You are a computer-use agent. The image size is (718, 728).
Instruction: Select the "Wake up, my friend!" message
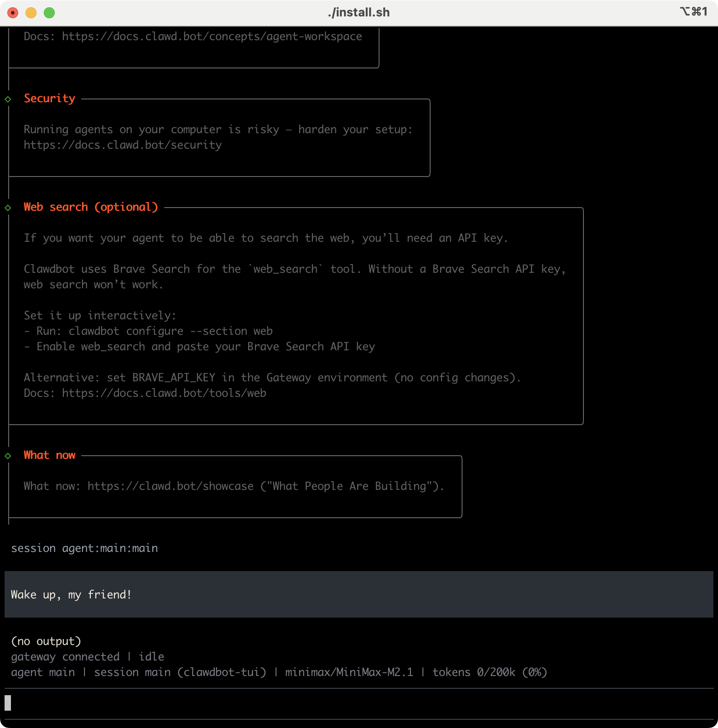coord(71,595)
